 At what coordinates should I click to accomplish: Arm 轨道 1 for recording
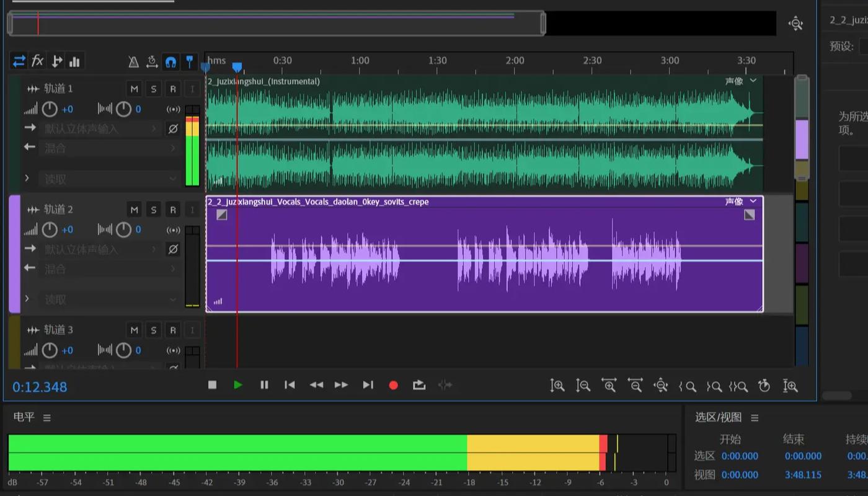pos(172,89)
